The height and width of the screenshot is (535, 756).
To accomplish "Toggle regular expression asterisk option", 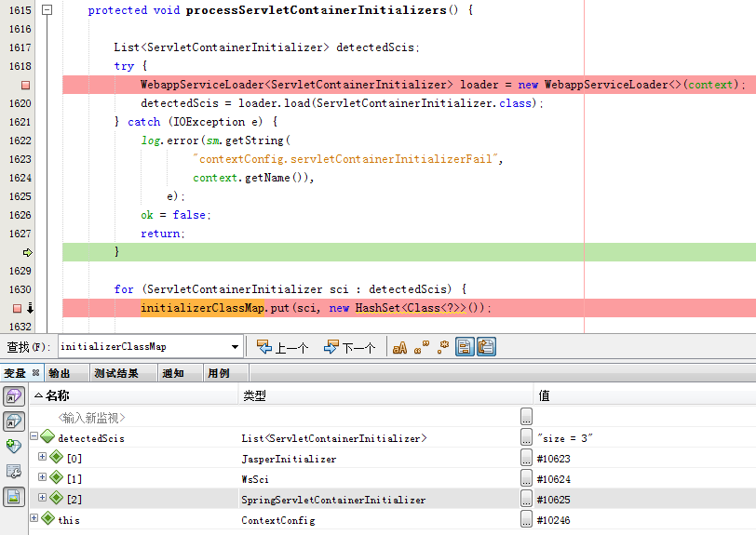I will (443, 347).
